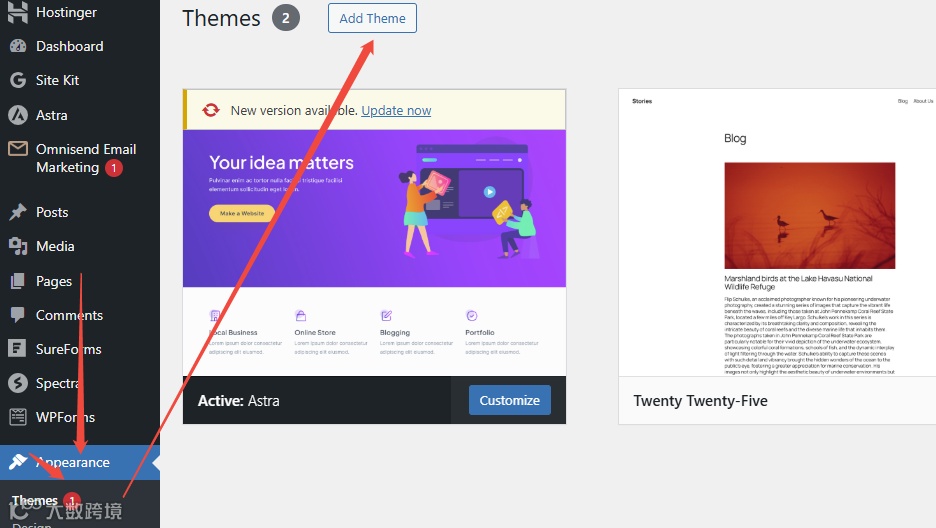The width and height of the screenshot is (936, 528).
Task: Click the red update refresh icon
Action: (x=211, y=110)
